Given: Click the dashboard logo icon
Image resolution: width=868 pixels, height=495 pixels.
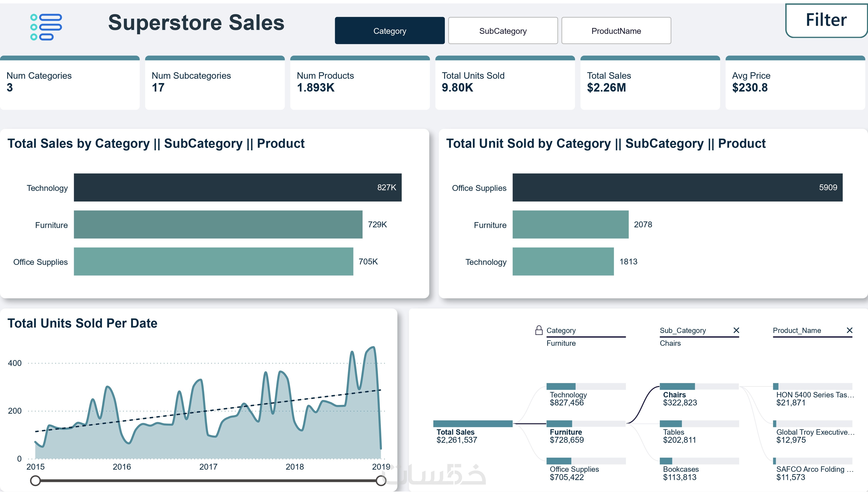Looking at the screenshot, I should coord(46,27).
